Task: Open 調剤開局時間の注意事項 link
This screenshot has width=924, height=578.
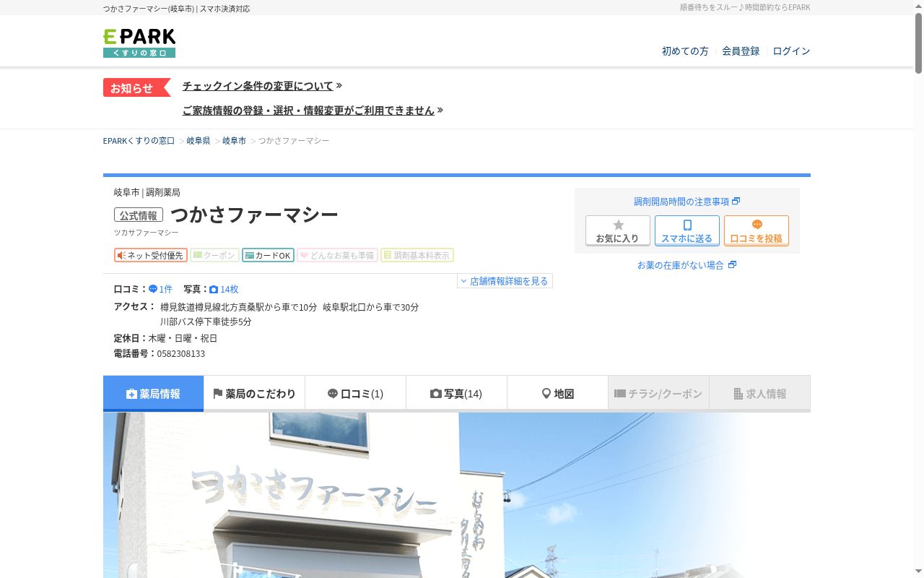Action: point(687,202)
